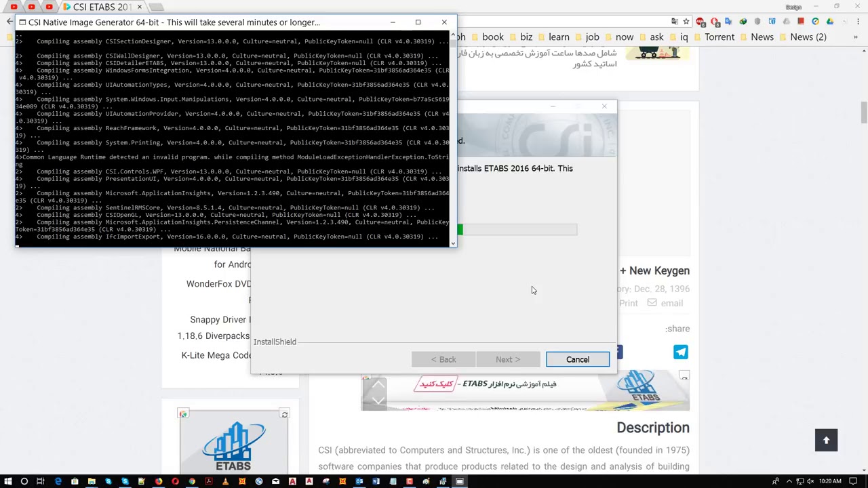The width and height of the screenshot is (868, 488).
Task: Click the disabled Back button in installer
Action: point(443,359)
